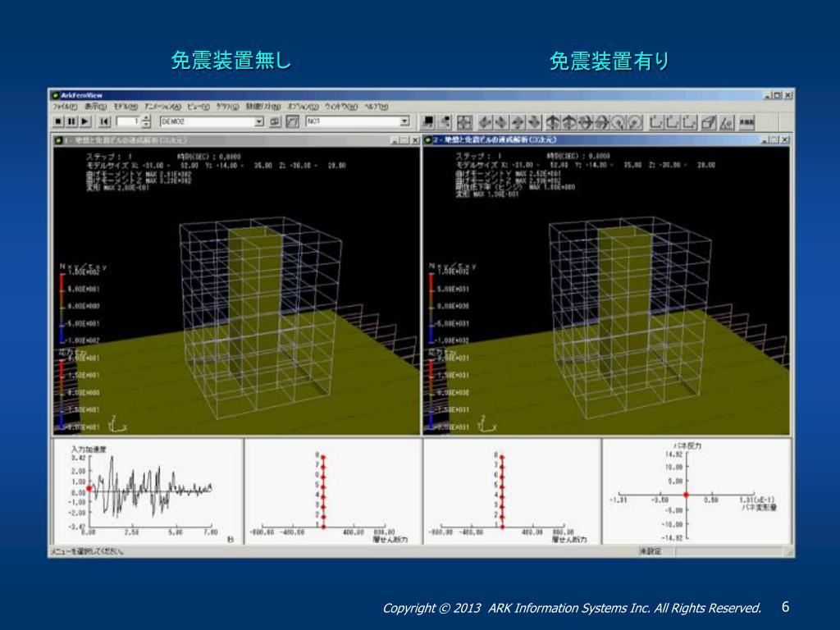Click the slide page number 6
840x630 pixels.
point(785,606)
